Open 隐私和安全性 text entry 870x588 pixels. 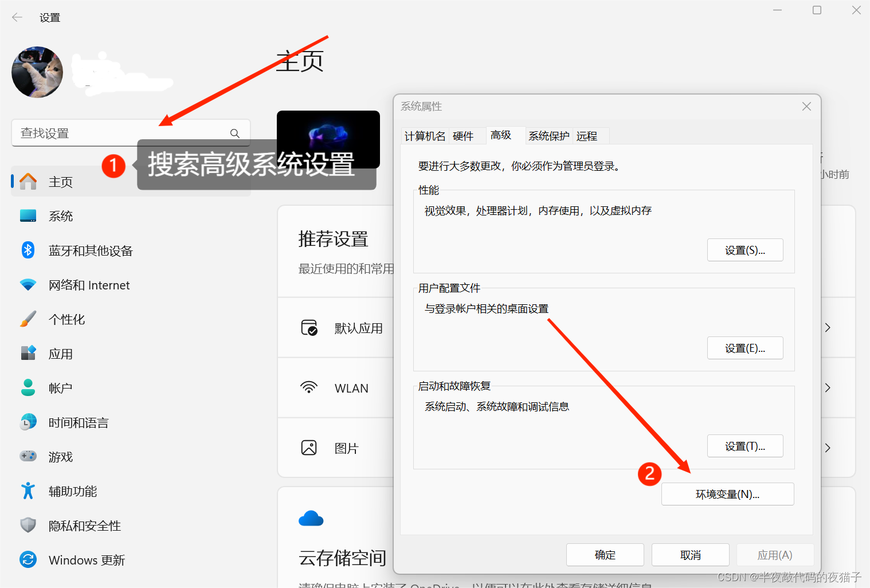point(85,526)
